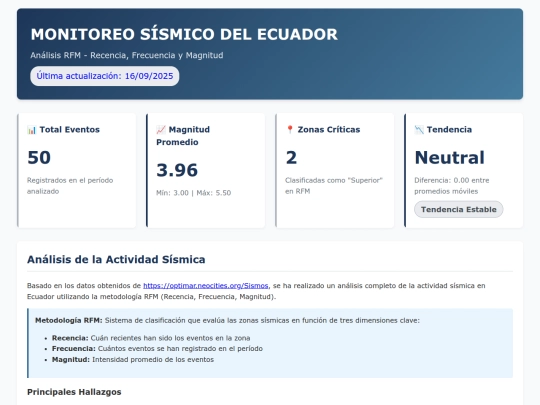Screen dimensions: 540x405
Task: Click the Magnitud Promedio card title
Action: pos(183,136)
